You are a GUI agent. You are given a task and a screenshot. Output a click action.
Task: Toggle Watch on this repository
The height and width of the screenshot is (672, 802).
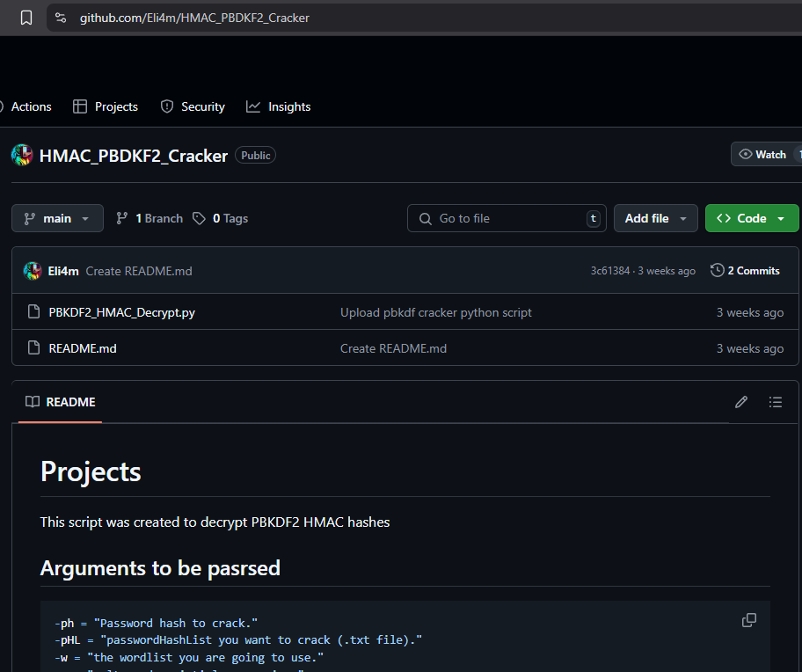coord(763,155)
